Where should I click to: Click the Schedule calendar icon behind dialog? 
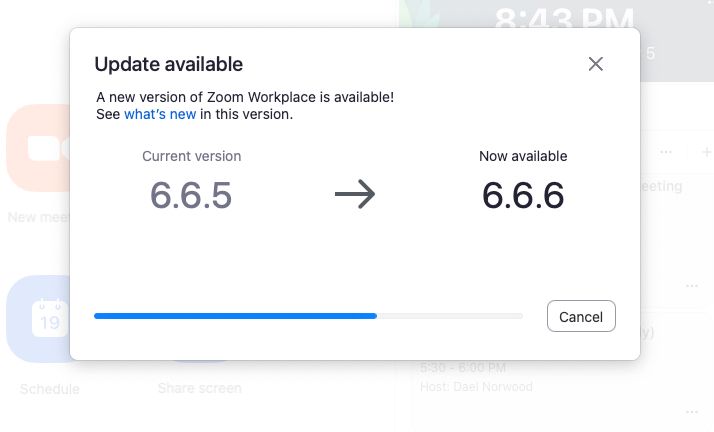click(39, 319)
